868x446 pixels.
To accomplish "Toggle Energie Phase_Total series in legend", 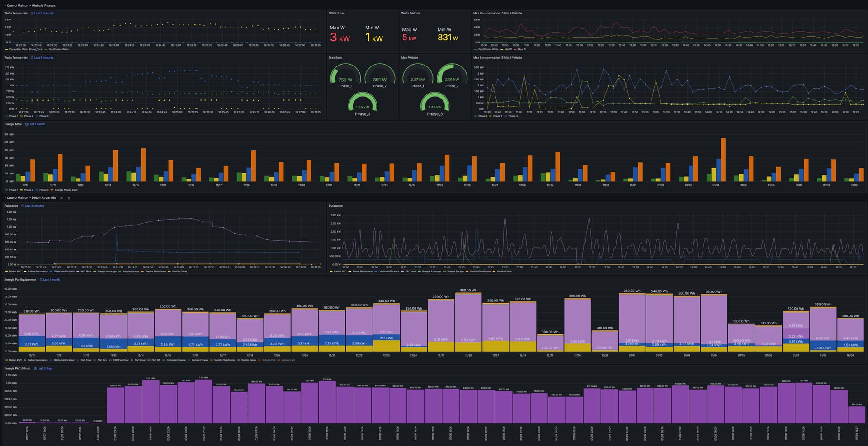I will 66,190.
